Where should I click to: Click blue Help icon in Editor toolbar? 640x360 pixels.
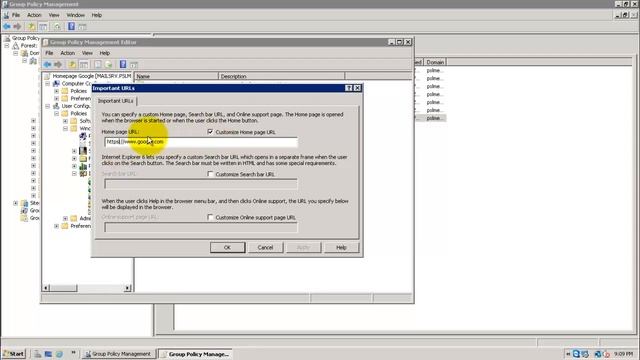[123, 64]
